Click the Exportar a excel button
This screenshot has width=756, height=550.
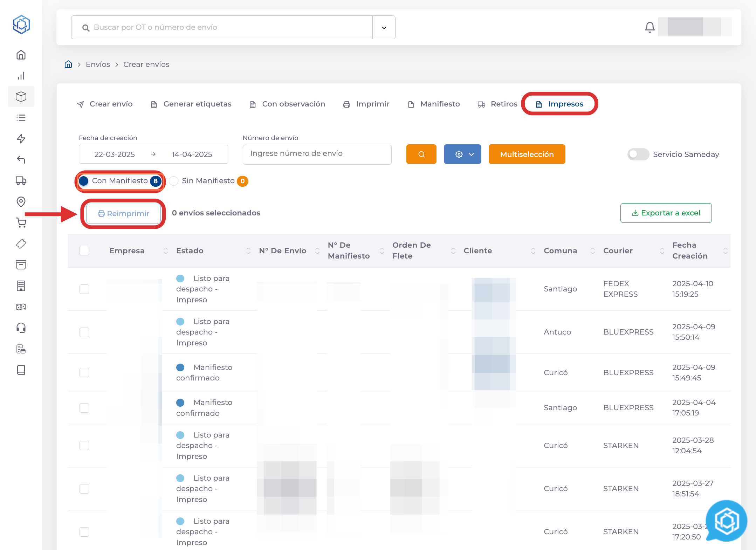[x=666, y=213]
